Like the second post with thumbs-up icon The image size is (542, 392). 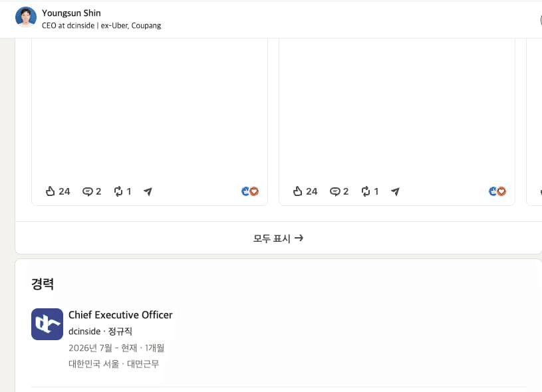pos(305,191)
